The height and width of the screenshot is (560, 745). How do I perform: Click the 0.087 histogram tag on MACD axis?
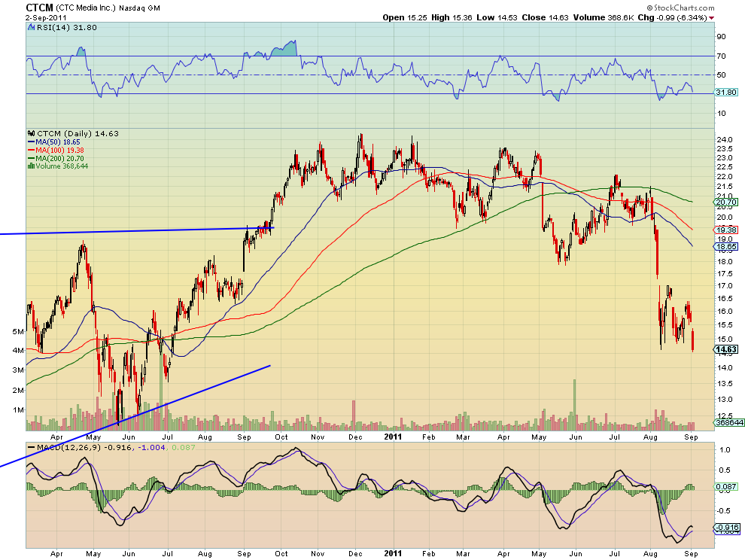point(726,486)
